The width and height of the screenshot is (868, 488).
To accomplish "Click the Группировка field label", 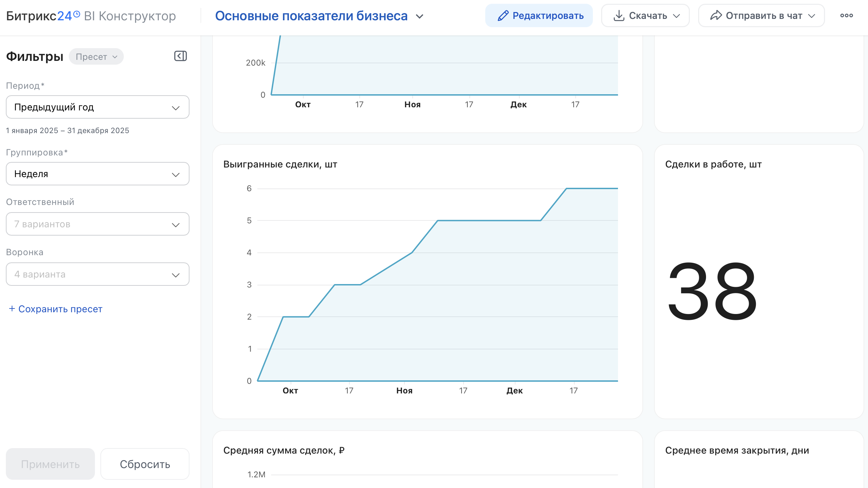I will pyautogui.click(x=37, y=152).
